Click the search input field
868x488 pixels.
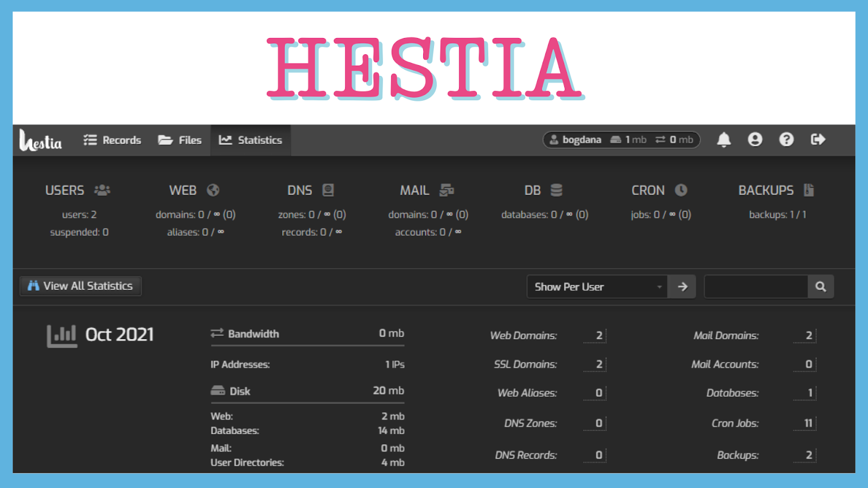coord(756,287)
